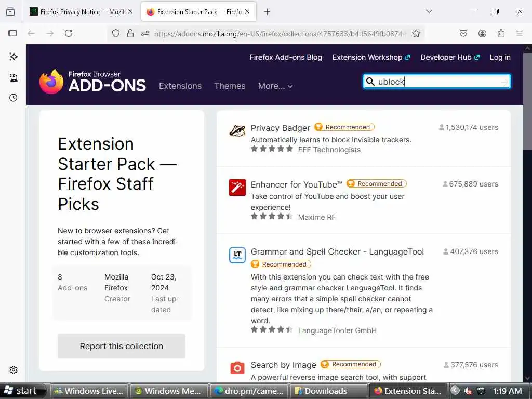Click the address bar URL
The image size is (532, 399).
(280, 34)
